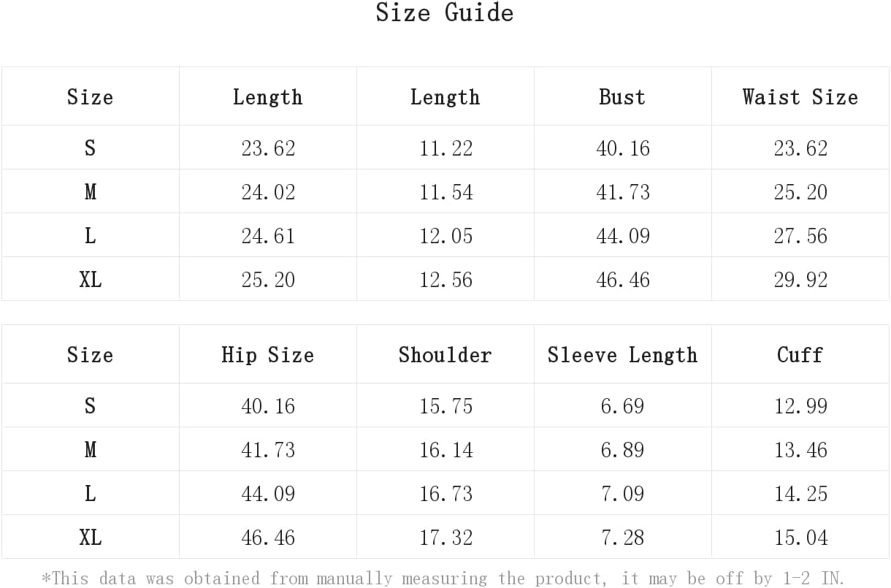Click the measurement disclaimer footnote

[x=443, y=579]
